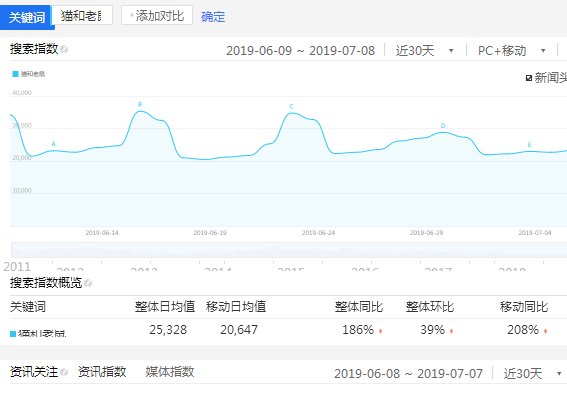Viewport: 567px width, 393px height.
Task: Open the 近30天 dropdown beside 资讯关注
Action: tap(533, 373)
